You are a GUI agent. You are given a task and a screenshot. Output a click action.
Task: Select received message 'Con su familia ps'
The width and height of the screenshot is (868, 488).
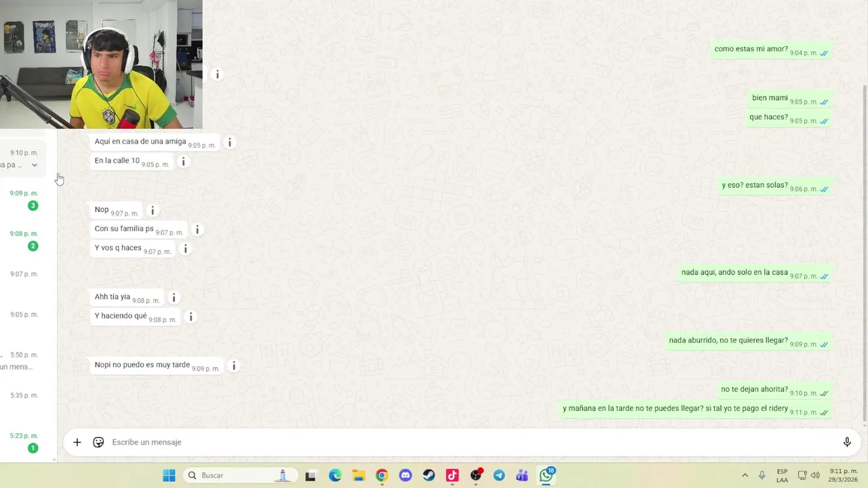pos(138,229)
